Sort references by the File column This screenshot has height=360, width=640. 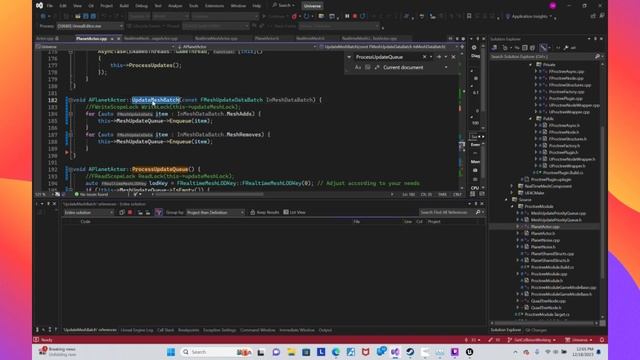point(356,222)
